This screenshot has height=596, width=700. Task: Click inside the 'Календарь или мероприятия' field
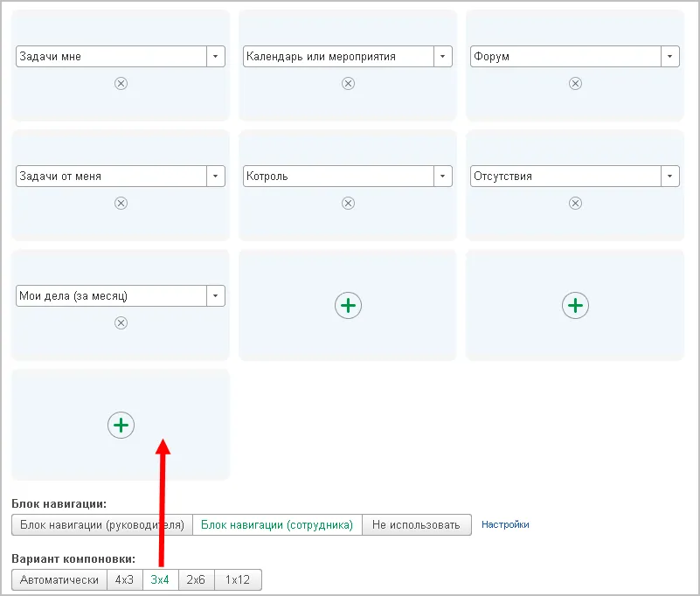coord(338,56)
